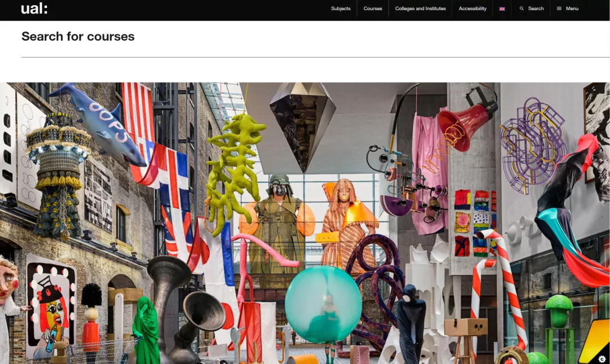610x364 pixels.
Task: Click the Menu label in header
Action: click(x=572, y=8)
